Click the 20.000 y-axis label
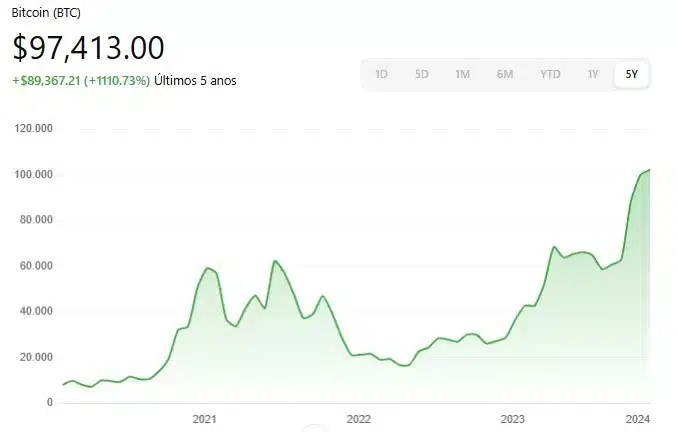The height and width of the screenshot is (432, 678). pos(36,357)
